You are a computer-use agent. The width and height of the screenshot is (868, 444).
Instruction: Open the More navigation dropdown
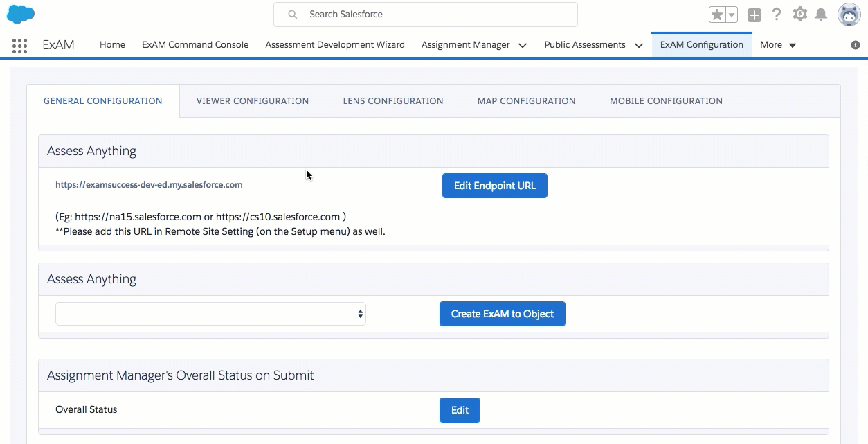pos(778,45)
